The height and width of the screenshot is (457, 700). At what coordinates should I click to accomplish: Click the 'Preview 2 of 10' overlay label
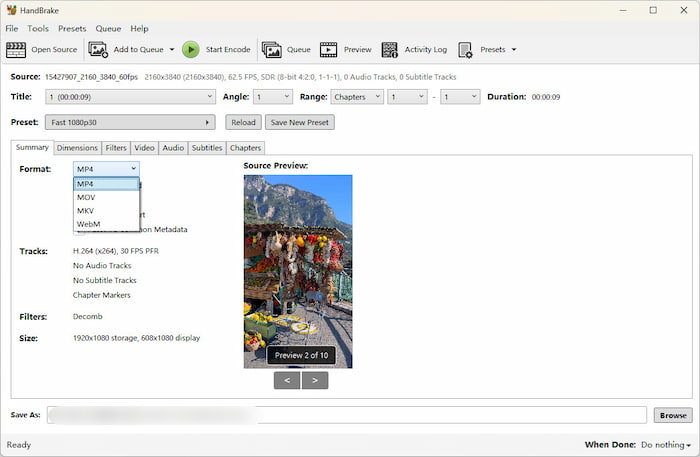pyautogui.click(x=301, y=355)
